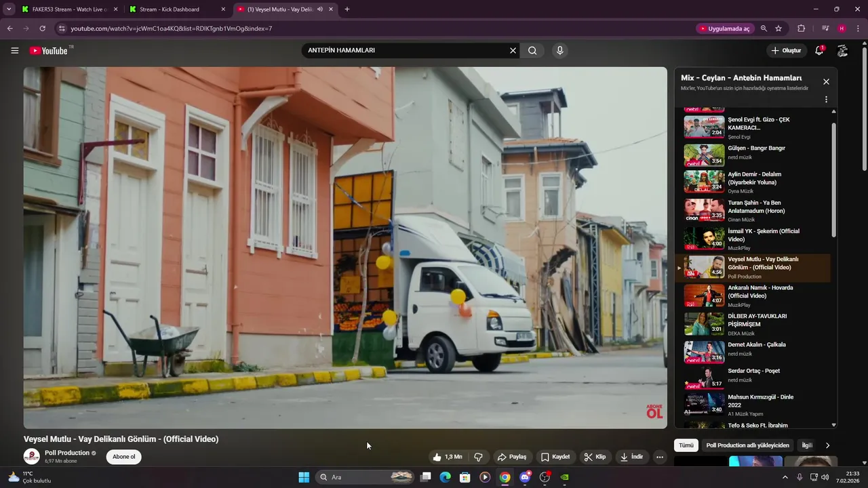
Task: Create a clip with Klip scissors
Action: pyautogui.click(x=595, y=457)
